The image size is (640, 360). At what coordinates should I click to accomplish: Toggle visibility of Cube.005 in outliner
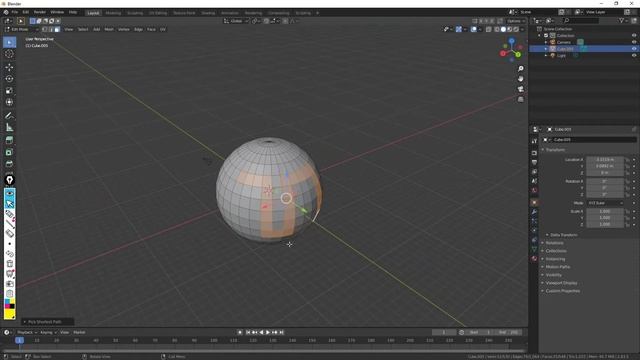click(x=634, y=49)
